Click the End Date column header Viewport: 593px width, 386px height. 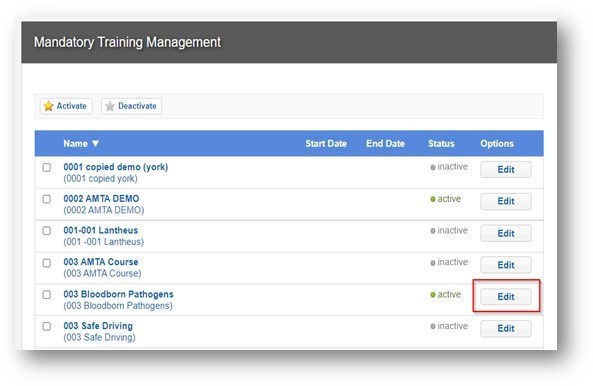(x=385, y=144)
